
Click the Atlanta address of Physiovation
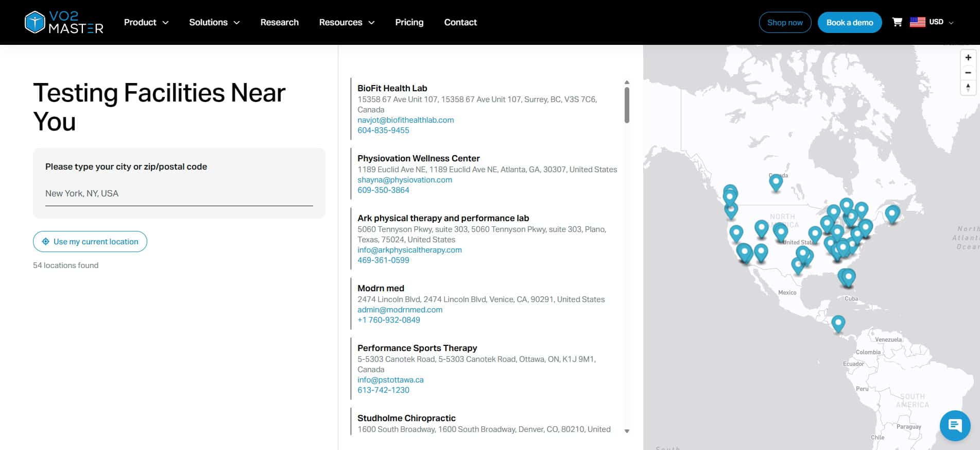tap(487, 169)
